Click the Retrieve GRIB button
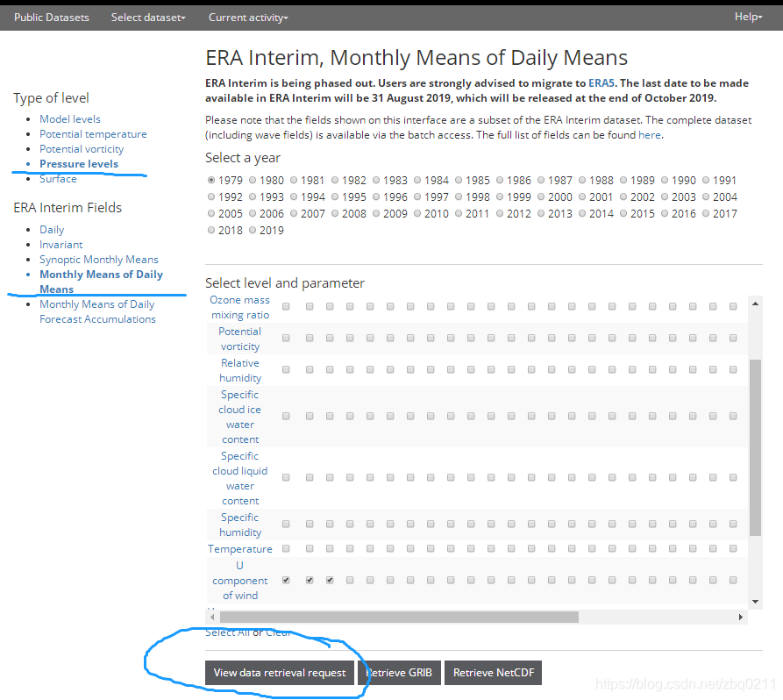Image resolution: width=783 pixels, height=700 pixels. click(x=399, y=673)
